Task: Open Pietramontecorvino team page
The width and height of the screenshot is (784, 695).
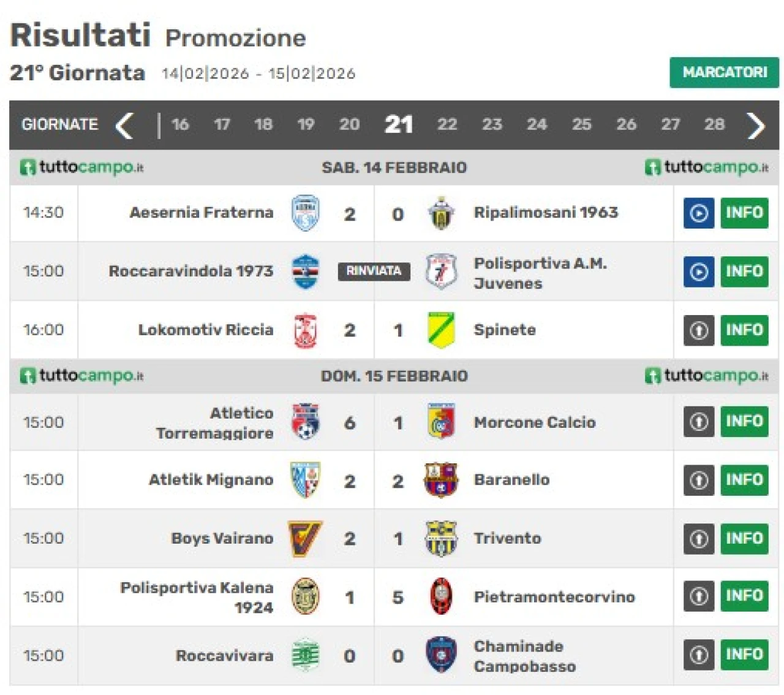Action: coord(554,597)
